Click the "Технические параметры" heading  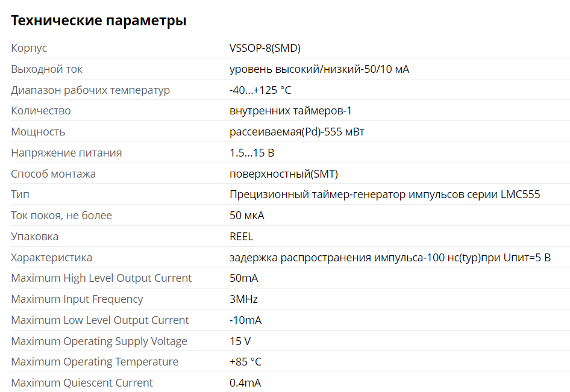pos(99,20)
